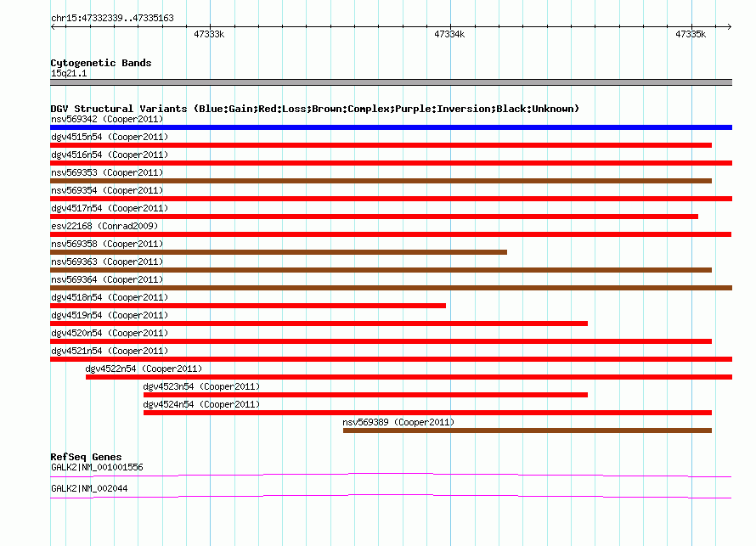Click the dgv4522n54 (Cooper2011) label
Screen dimensions: 756x546
[144, 369]
